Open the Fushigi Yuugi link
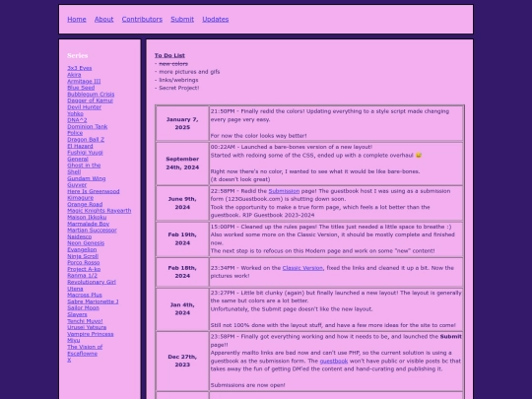 click(85, 153)
